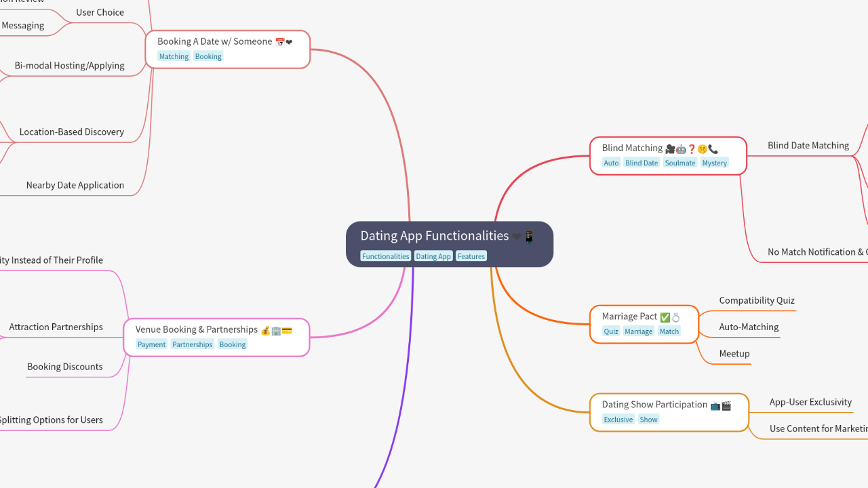The height and width of the screenshot is (488, 868).
Task: Click the heart and phone emoji on central node
Action: click(x=524, y=237)
